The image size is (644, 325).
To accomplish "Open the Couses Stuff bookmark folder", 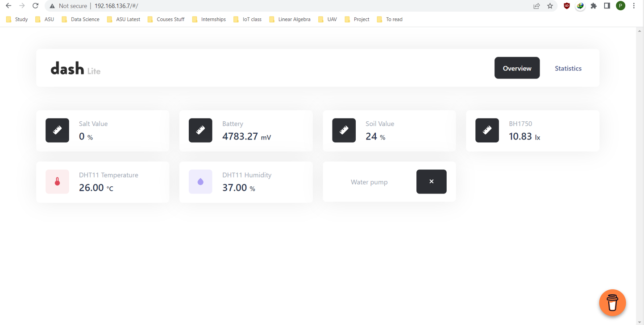I will [166, 19].
